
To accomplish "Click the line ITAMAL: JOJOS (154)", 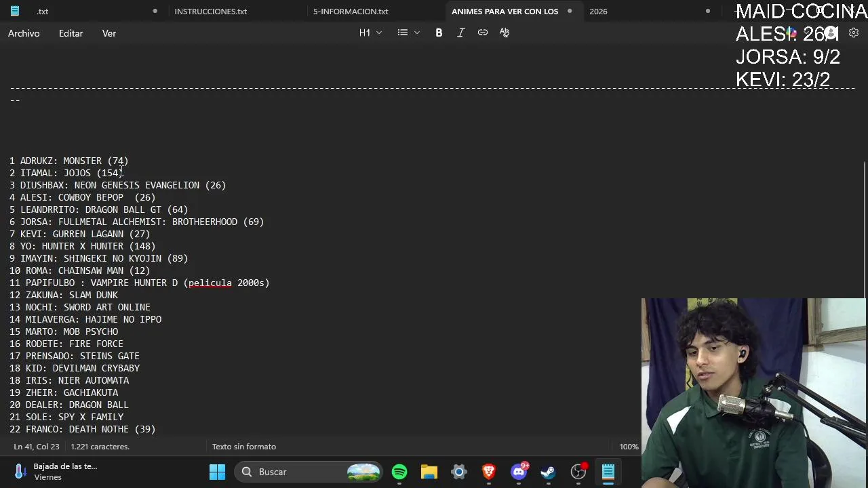I will click(x=66, y=173).
